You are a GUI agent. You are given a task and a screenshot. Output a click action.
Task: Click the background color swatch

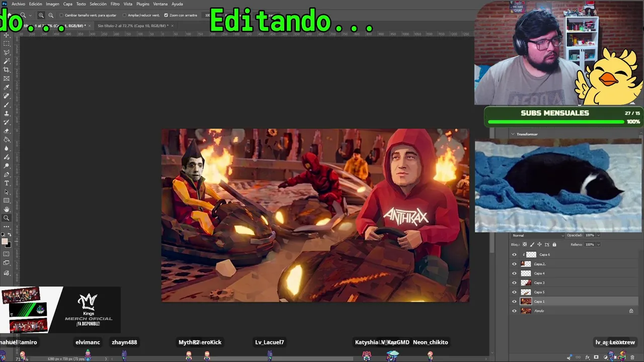[x=8, y=245]
